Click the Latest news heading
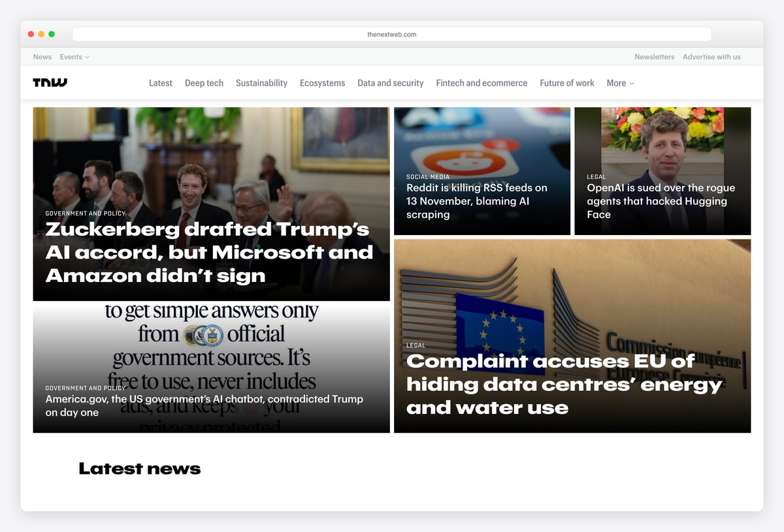This screenshot has height=532, width=784. pos(140,468)
